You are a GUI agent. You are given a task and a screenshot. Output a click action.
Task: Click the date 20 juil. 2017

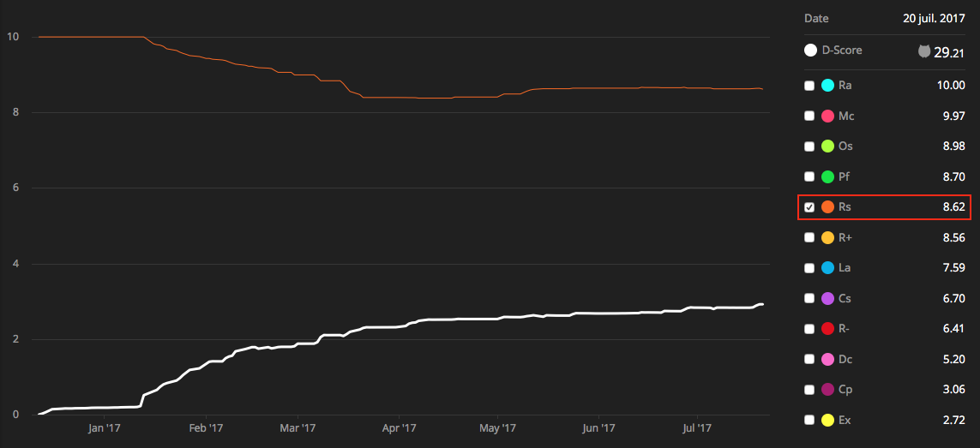tap(934, 18)
